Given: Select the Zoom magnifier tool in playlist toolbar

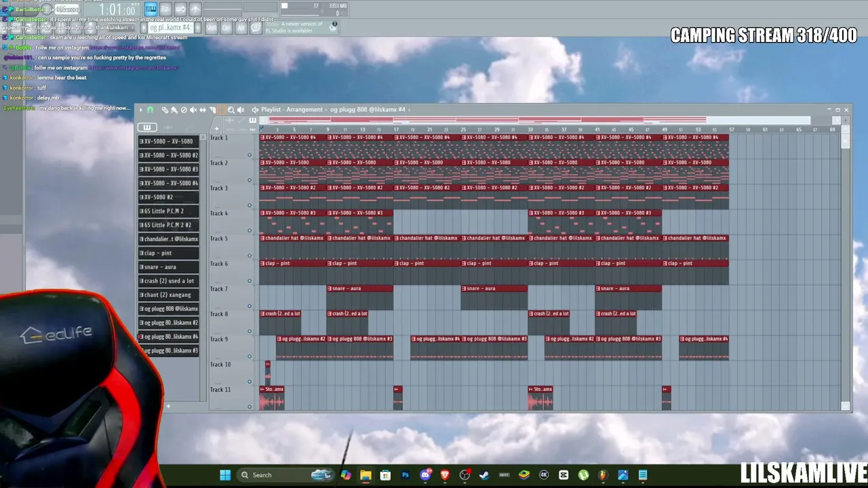Looking at the screenshot, I should pyautogui.click(x=231, y=110).
